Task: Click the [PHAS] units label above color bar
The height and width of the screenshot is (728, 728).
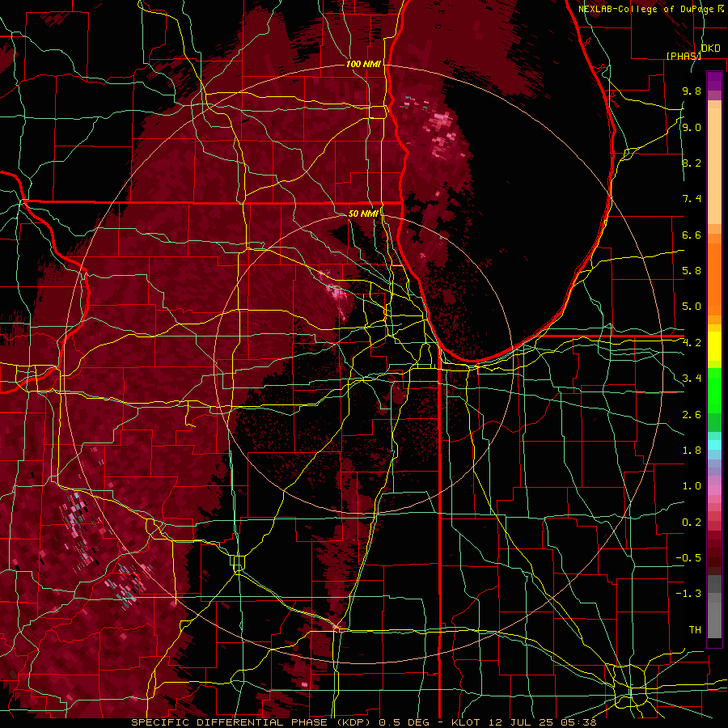Action: click(x=684, y=56)
